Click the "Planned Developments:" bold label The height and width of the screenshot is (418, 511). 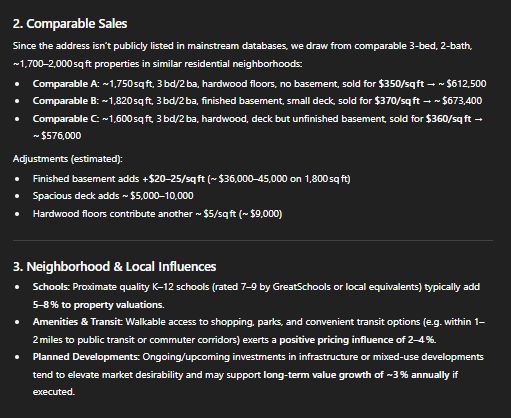coord(86,357)
